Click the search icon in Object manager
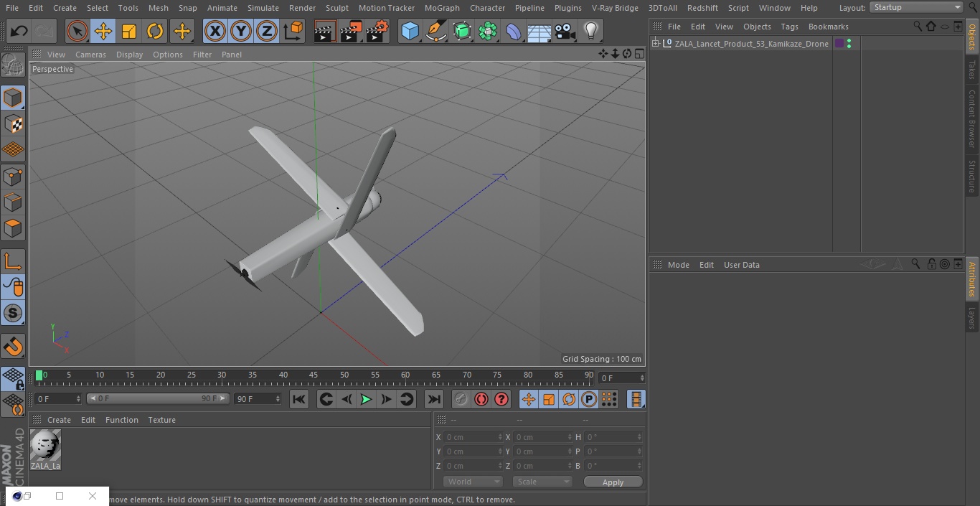The height and width of the screenshot is (506, 980). click(x=918, y=26)
